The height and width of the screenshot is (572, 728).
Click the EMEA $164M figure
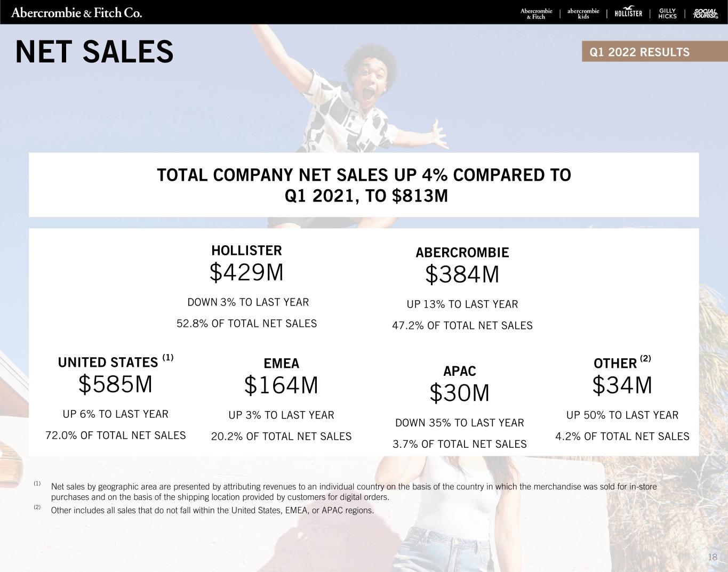281,386
